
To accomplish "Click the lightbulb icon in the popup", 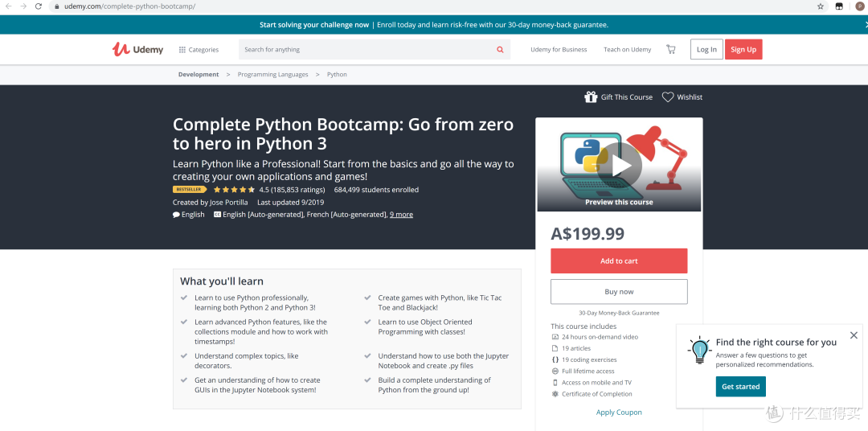I will click(x=699, y=350).
